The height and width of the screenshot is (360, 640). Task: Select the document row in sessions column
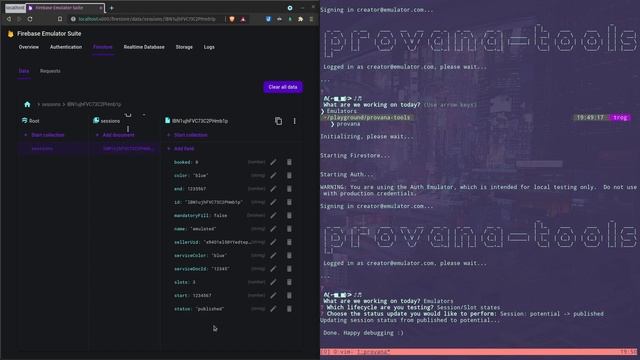pyautogui.click(x=125, y=149)
